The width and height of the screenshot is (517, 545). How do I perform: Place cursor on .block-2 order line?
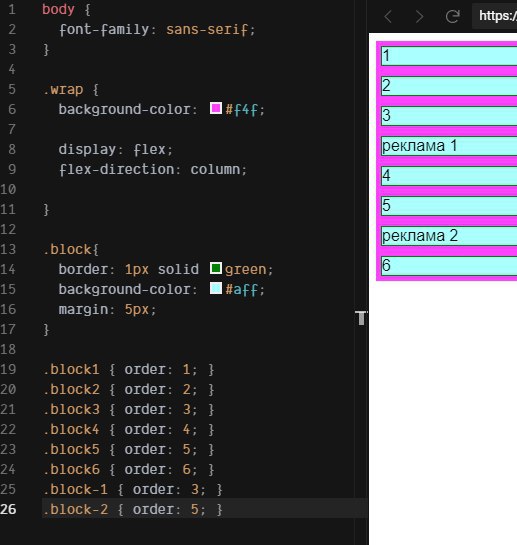coord(132,509)
